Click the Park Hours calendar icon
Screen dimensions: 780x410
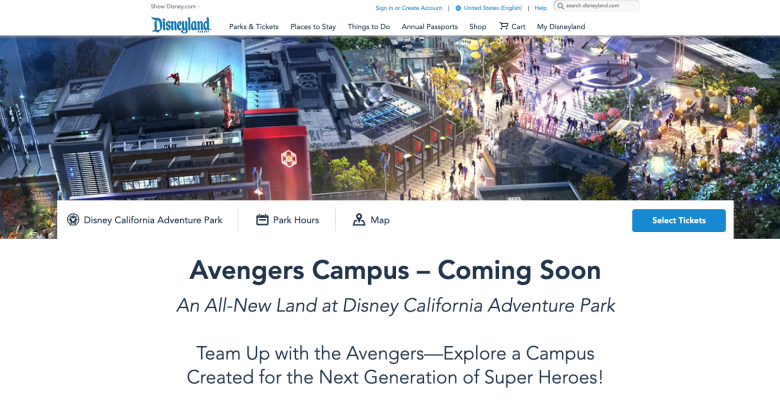262,219
